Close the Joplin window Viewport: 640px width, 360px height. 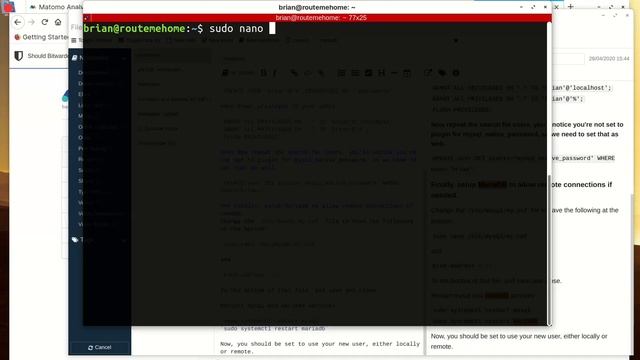click(x=627, y=15)
